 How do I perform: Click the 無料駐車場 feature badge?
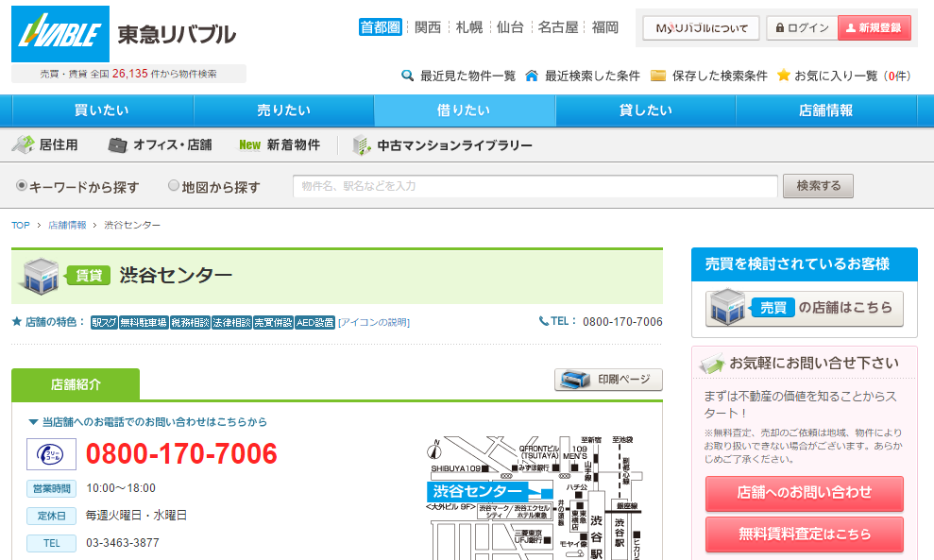coord(144,322)
